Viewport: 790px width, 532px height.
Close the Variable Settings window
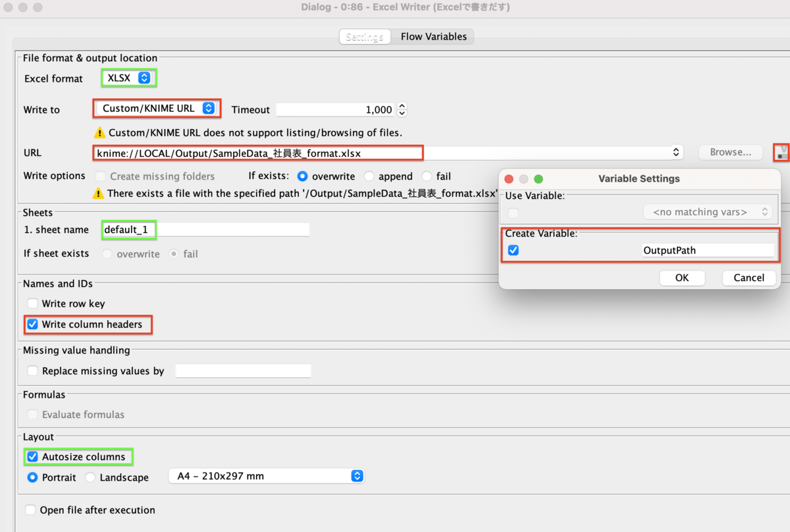509,179
